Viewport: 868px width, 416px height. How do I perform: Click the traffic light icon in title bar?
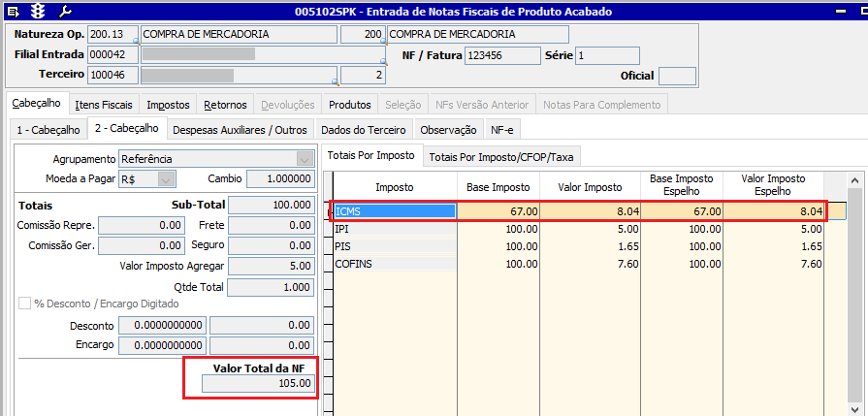(38, 11)
